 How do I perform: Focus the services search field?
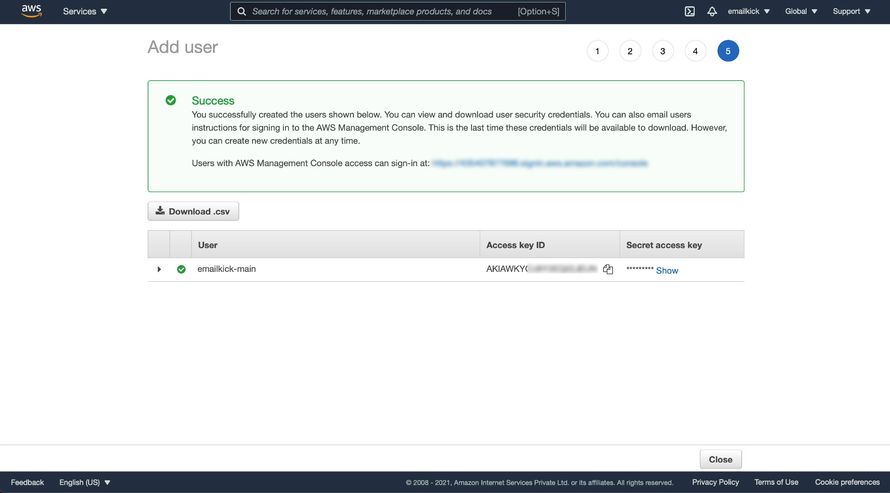pyautogui.click(x=397, y=11)
